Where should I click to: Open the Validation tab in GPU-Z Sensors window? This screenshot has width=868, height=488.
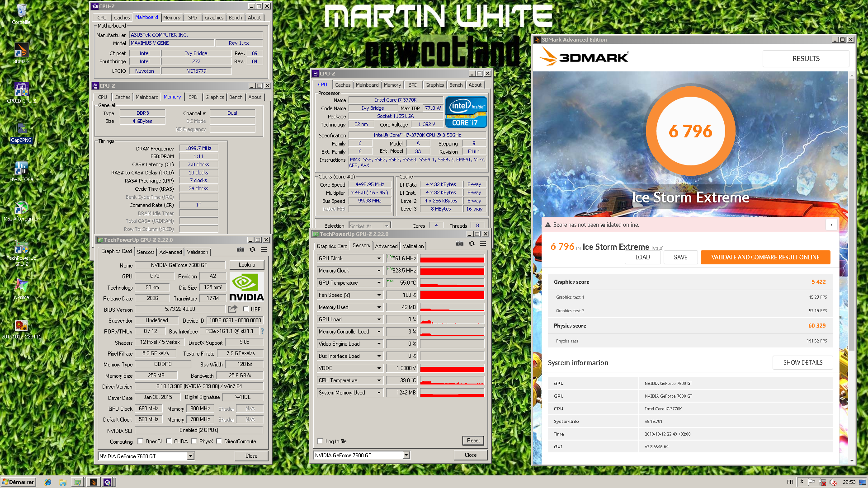(413, 246)
